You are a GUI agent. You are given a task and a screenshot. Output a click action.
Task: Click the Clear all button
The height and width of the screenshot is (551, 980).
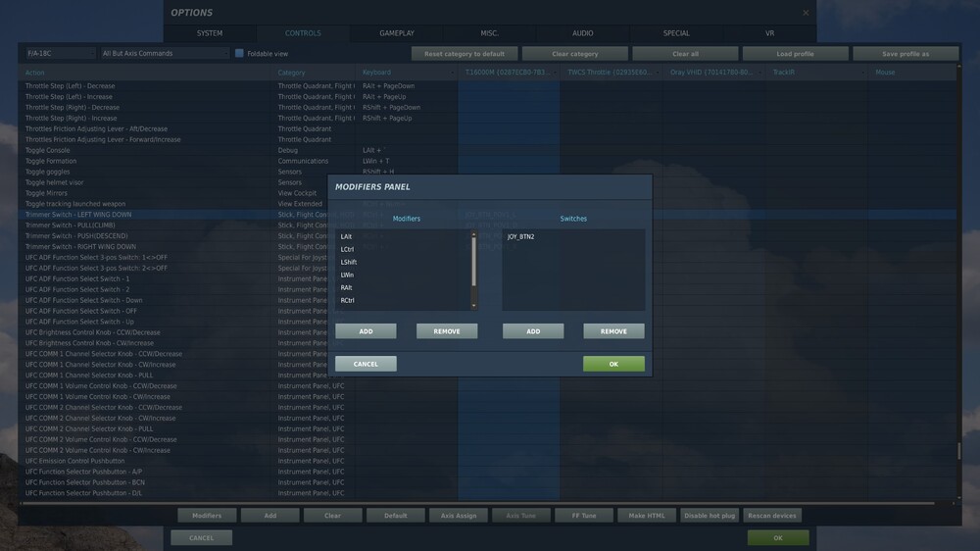coord(685,54)
